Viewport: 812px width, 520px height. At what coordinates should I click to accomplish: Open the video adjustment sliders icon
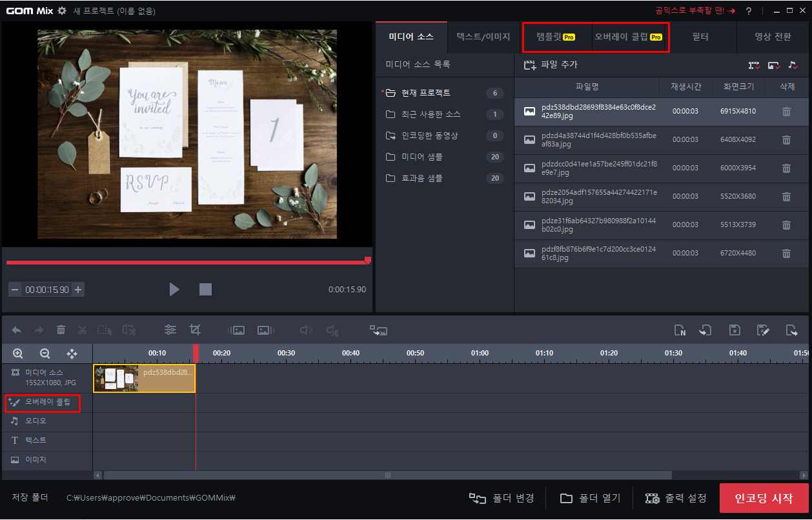170,330
